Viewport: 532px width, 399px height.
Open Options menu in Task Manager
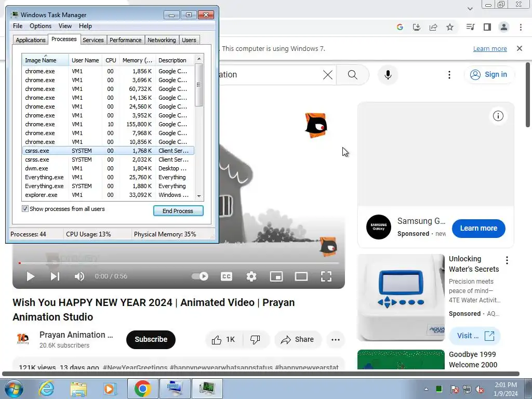[x=41, y=26]
